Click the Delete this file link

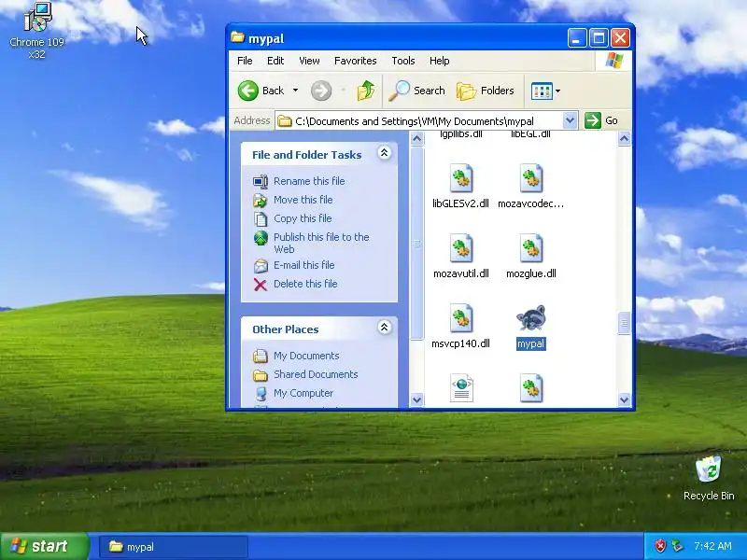pos(305,284)
